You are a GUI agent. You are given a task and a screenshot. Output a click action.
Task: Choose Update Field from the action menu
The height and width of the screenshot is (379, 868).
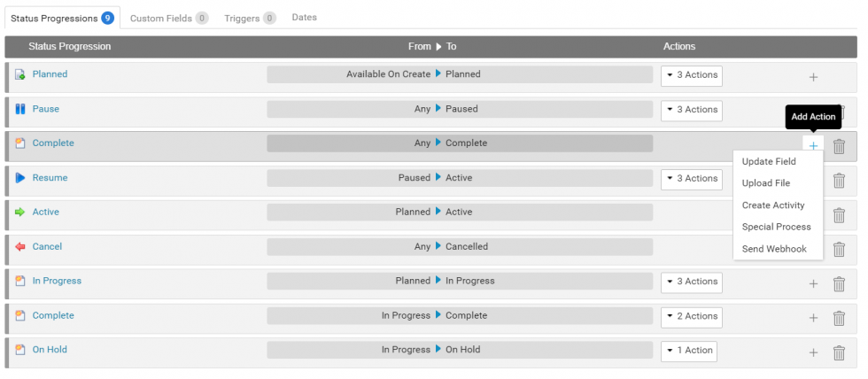(x=769, y=162)
